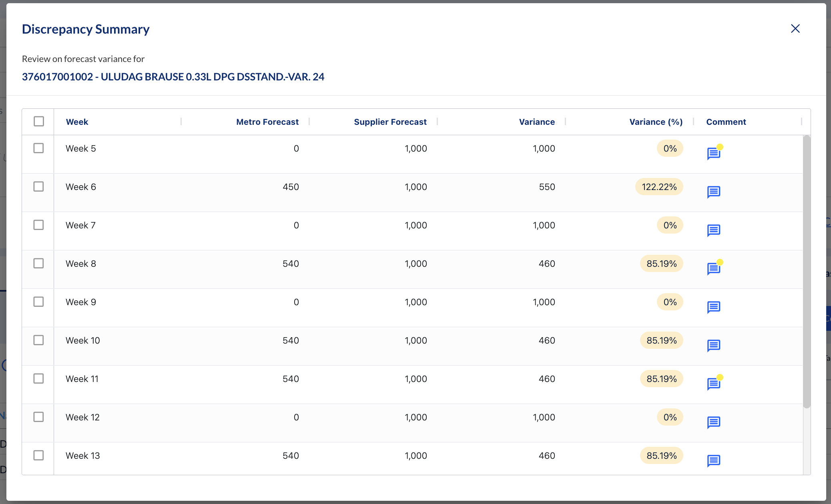The height and width of the screenshot is (504, 831).
Task: Sort by the Metro Forecast column header
Action: [267, 122]
